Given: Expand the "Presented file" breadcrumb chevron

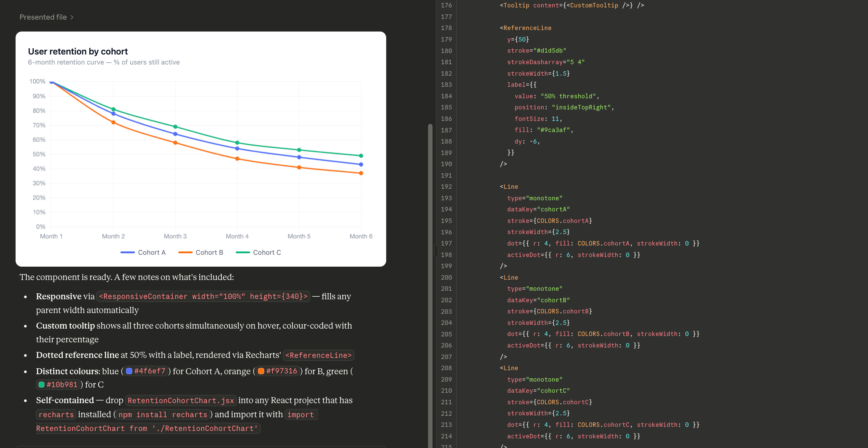Looking at the screenshot, I should [72, 17].
